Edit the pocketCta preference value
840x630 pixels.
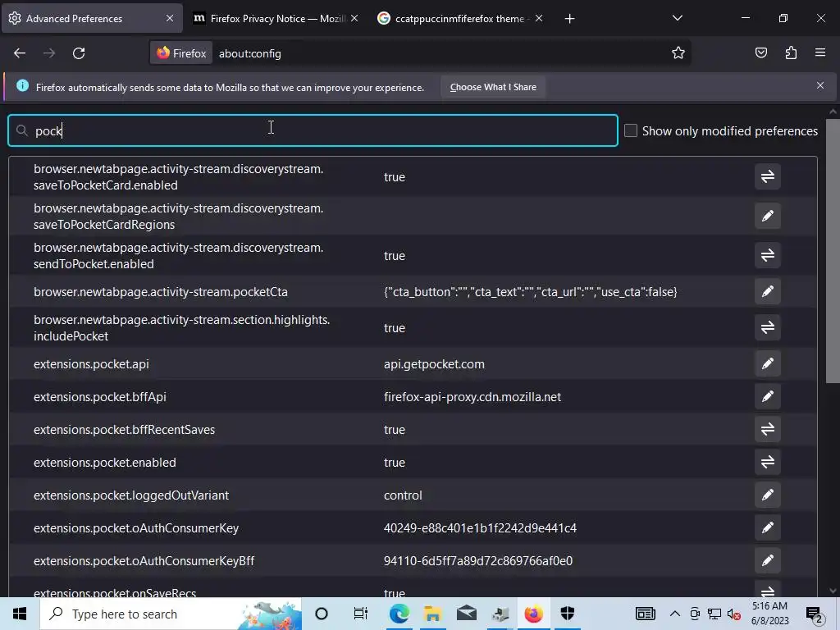point(767,291)
